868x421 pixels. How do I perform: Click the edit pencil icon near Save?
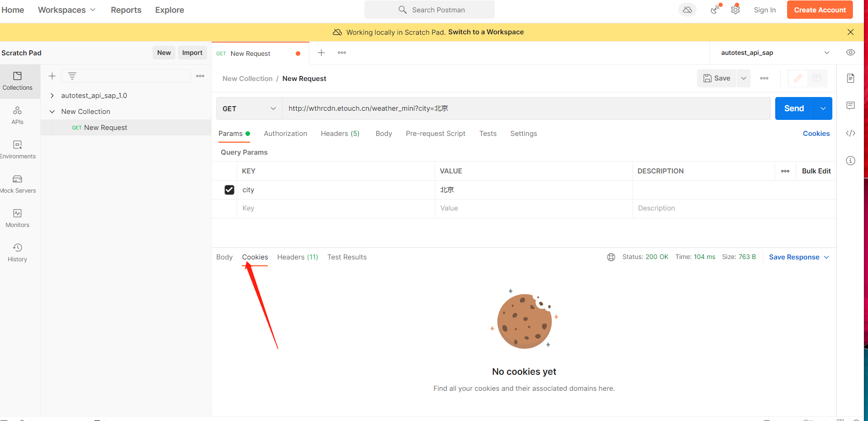click(x=798, y=78)
